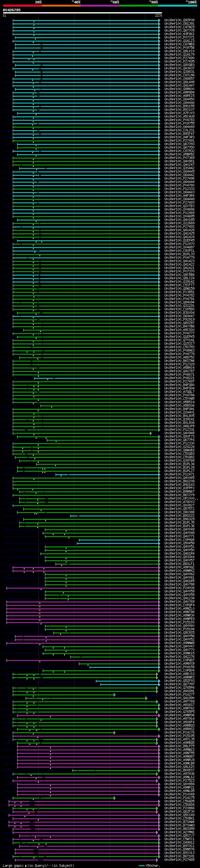Screen dimensions: 200x868
Task: Select the UniRef100_A9P0Q2 hit
Action: pos(179,567)
